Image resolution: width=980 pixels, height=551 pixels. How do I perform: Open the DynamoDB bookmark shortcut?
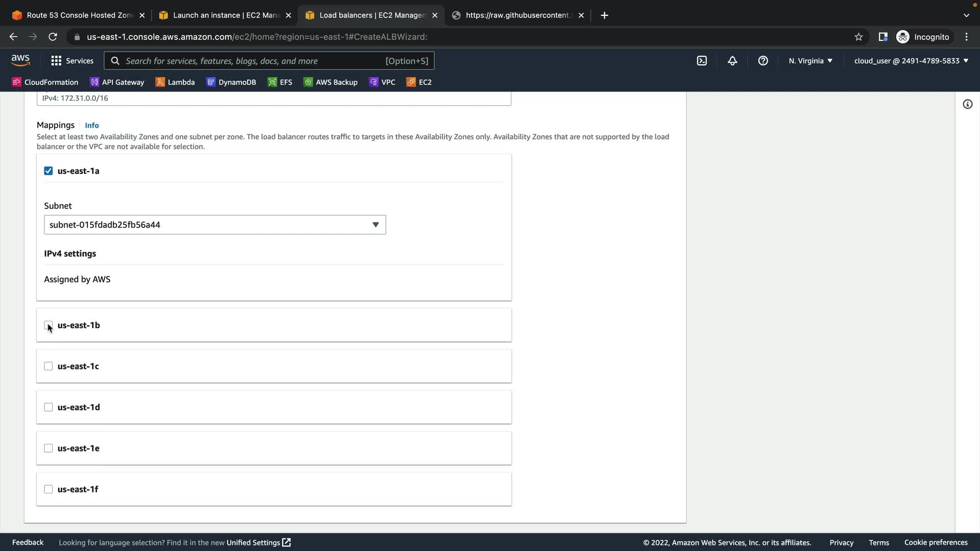click(x=231, y=82)
